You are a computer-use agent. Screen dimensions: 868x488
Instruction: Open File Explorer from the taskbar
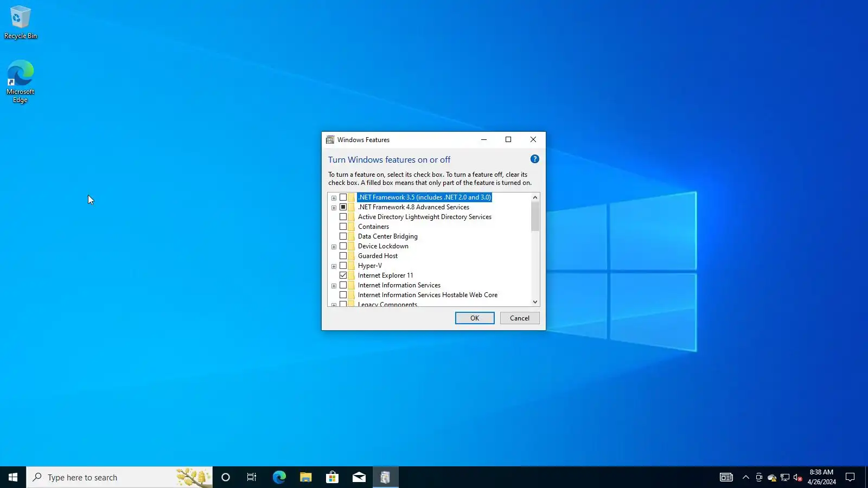click(x=306, y=477)
